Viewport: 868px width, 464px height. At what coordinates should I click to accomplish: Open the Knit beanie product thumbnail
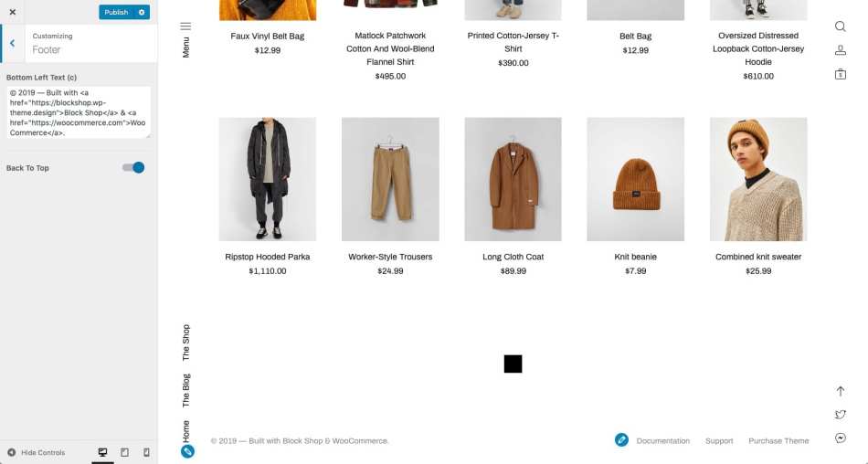(x=636, y=179)
